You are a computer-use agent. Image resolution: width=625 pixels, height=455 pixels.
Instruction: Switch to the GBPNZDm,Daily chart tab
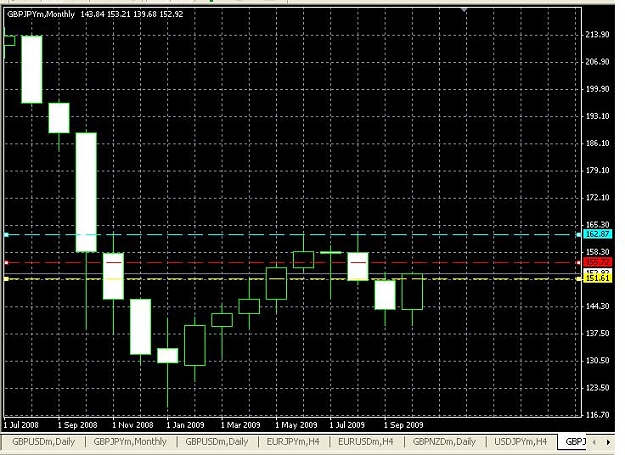click(x=444, y=441)
